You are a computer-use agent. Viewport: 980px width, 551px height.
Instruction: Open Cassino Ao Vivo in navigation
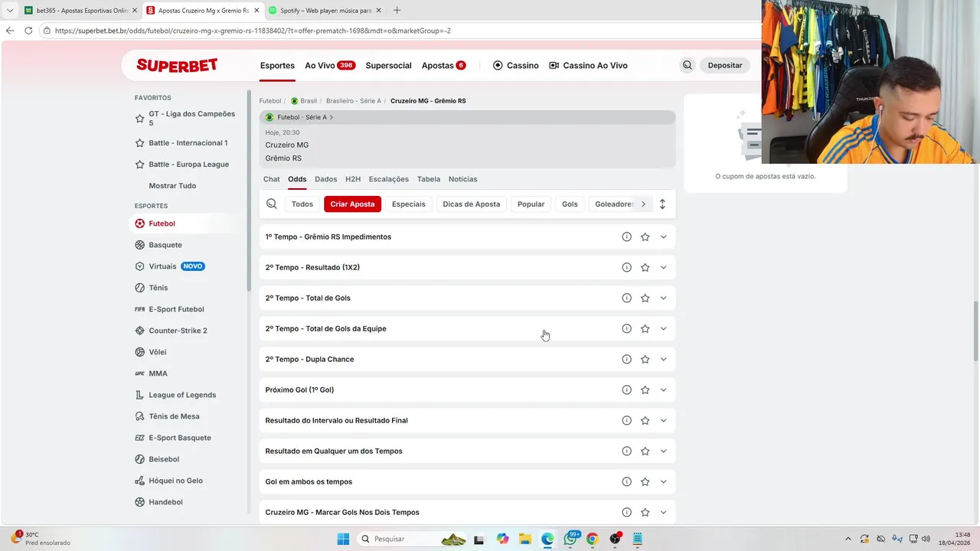tap(588, 65)
